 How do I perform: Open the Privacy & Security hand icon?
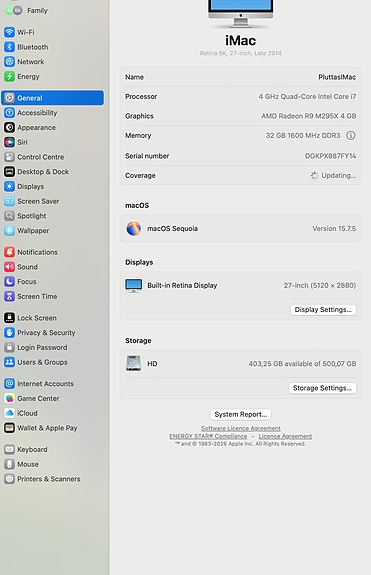(x=10, y=333)
